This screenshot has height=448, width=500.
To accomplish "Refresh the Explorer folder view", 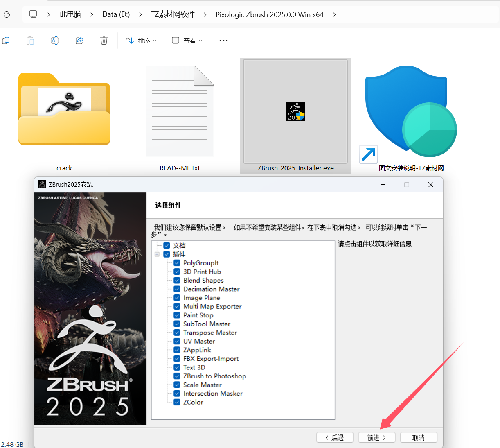I will 7,15.
